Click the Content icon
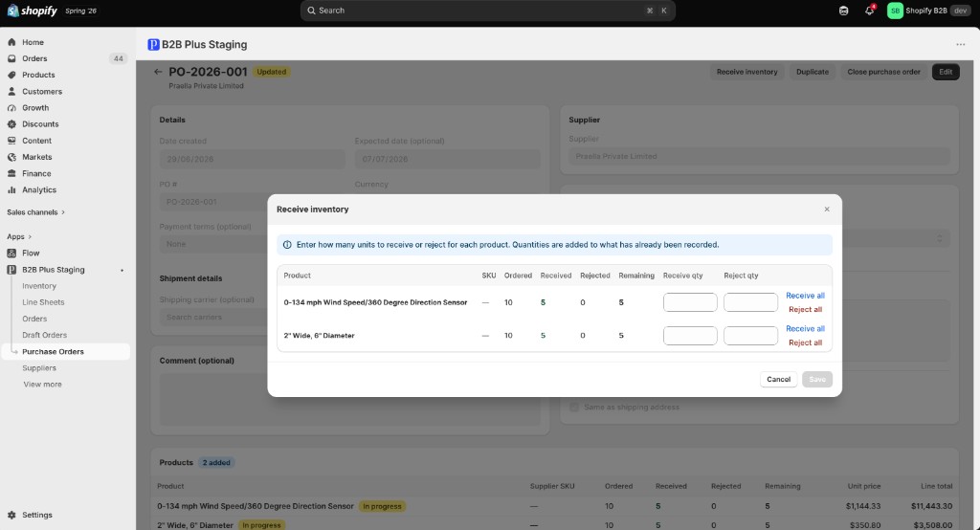 [11, 141]
